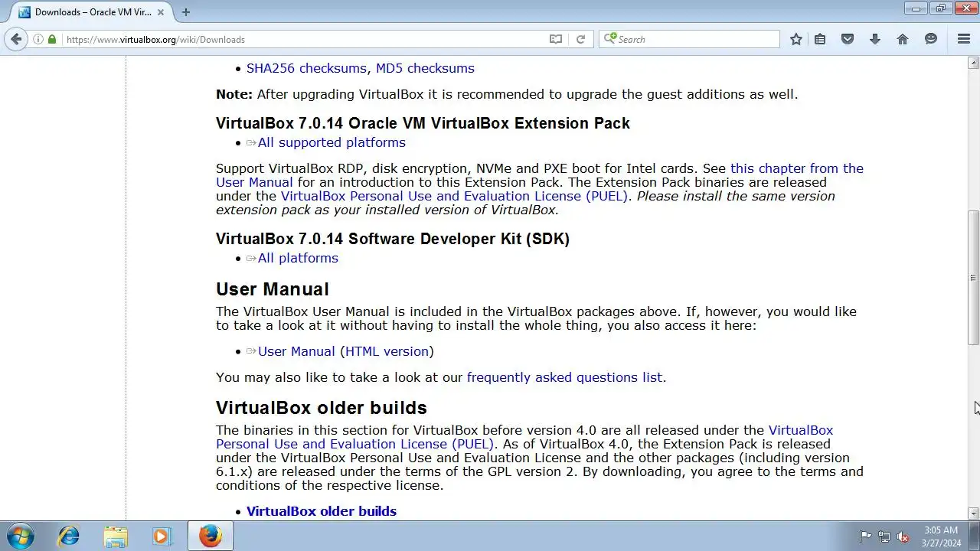The height and width of the screenshot is (551, 980).
Task: Click the scrollbar down arrow
Action: click(x=974, y=514)
